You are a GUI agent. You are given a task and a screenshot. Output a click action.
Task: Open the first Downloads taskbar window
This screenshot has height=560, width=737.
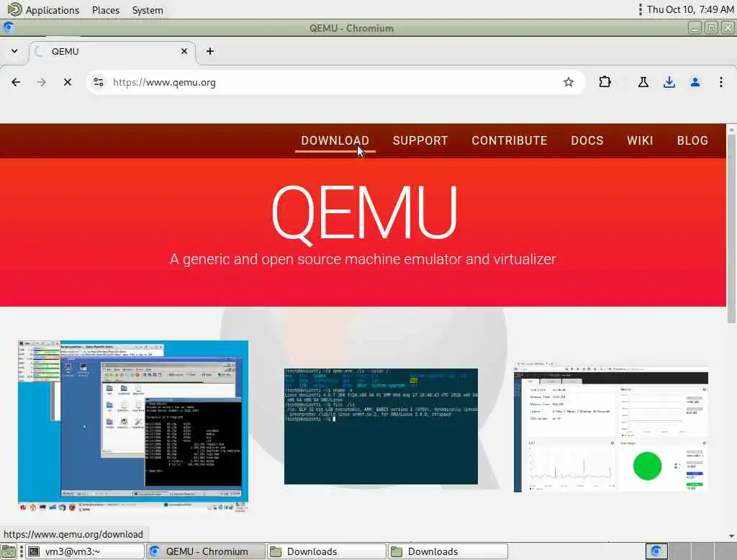tap(327, 551)
